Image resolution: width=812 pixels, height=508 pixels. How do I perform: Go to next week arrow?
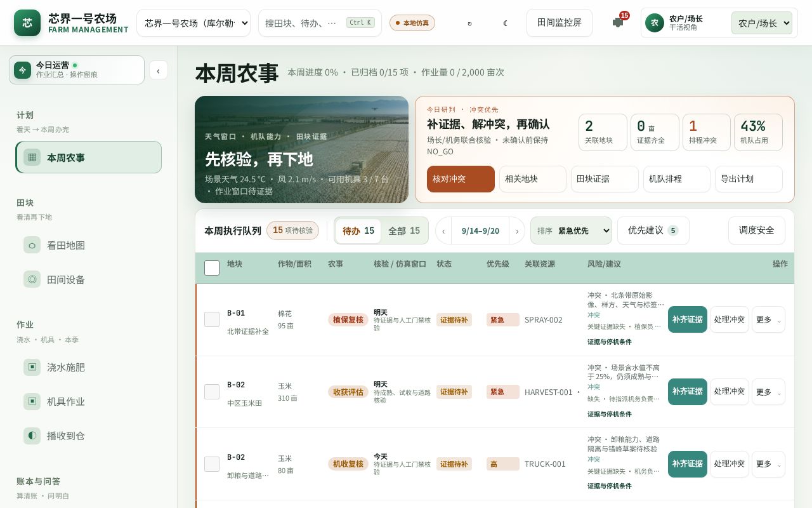click(x=517, y=231)
